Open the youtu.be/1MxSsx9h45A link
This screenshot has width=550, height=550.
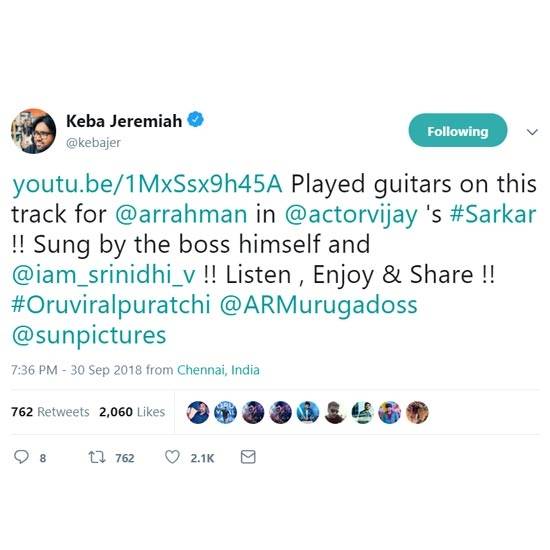(147, 184)
